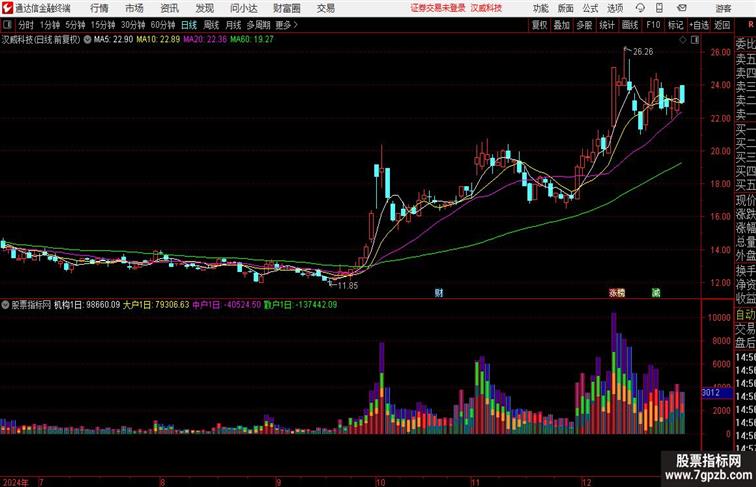The image size is (756, 487).
Task: Click the 2024年 date label on timeline
Action: click(x=15, y=482)
